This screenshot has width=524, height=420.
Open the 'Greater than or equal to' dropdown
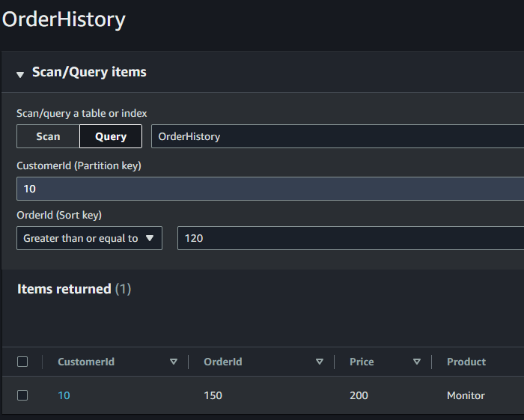(x=89, y=238)
